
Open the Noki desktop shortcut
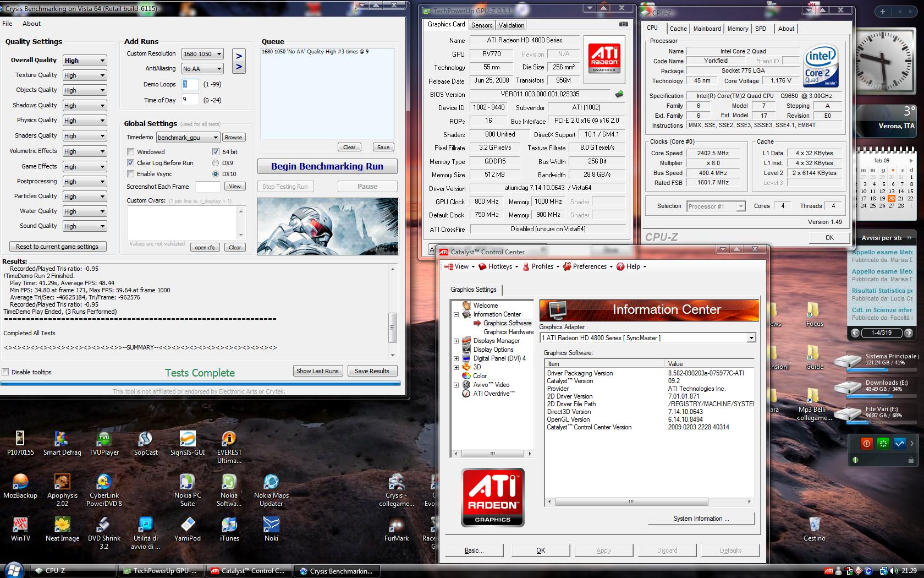pyautogui.click(x=271, y=528)
